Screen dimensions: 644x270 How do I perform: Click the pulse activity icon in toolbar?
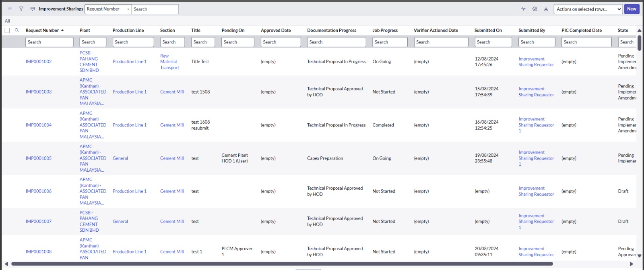[523, 9]
